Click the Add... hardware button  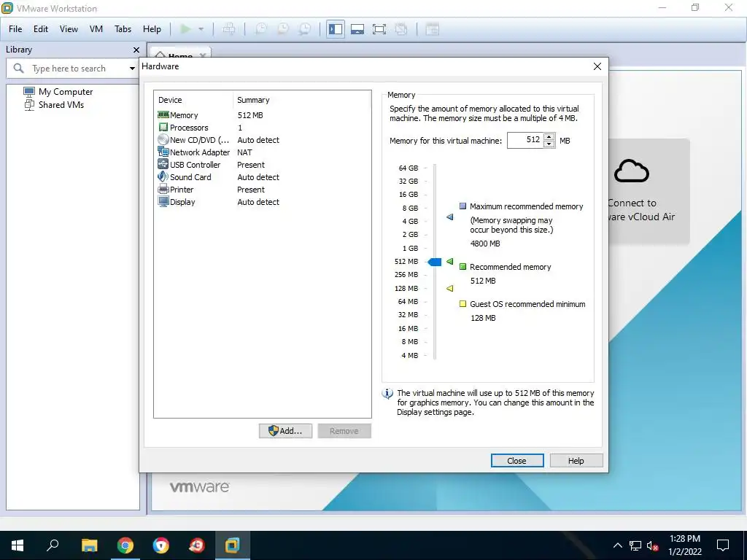click(285, 431)
